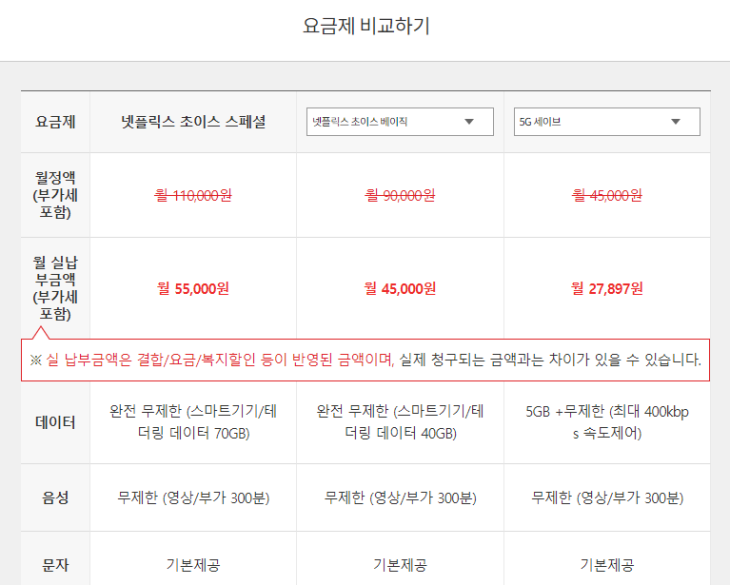
Task: Click 무제한 (영상/부가 300분) under 넷플릭스 초이스 베이직
Action: coord(400,498)
